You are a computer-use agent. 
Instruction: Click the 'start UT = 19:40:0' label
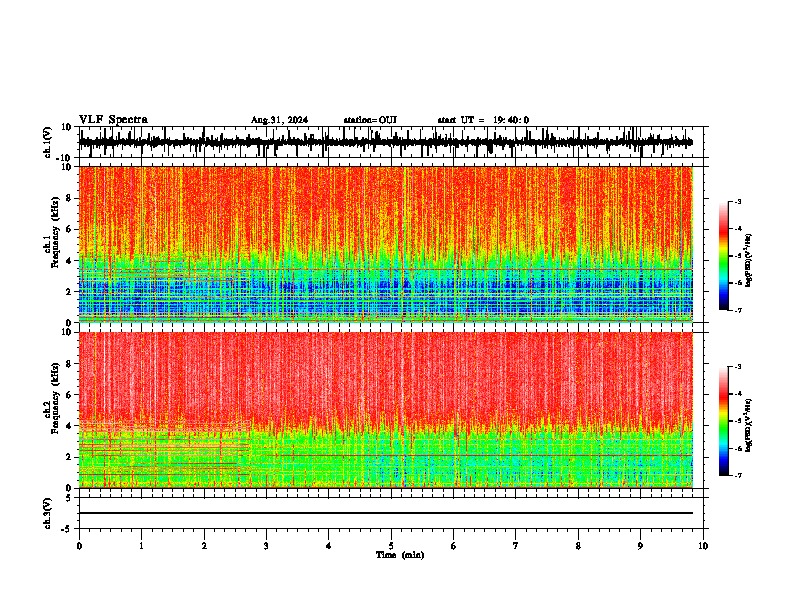pos(483,120)
